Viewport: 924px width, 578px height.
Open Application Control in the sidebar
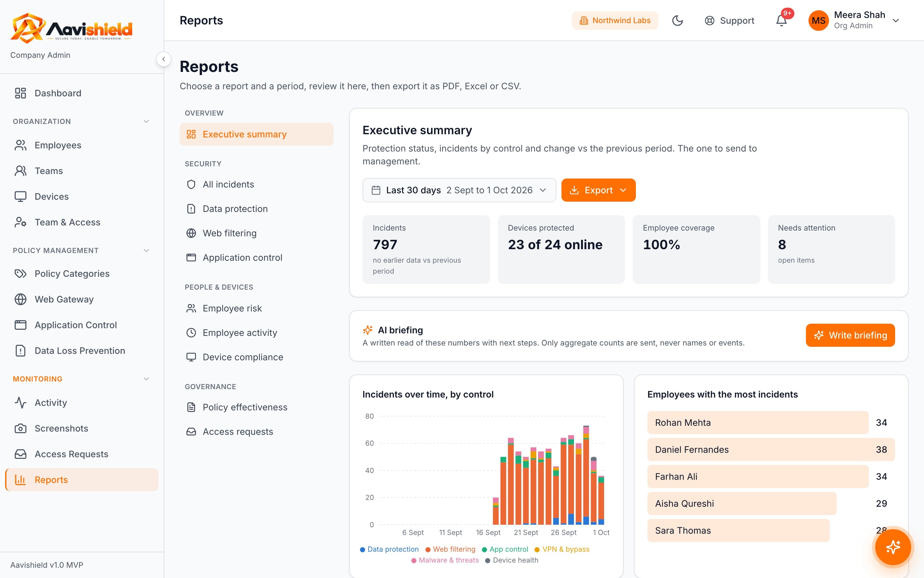[82, 325]
